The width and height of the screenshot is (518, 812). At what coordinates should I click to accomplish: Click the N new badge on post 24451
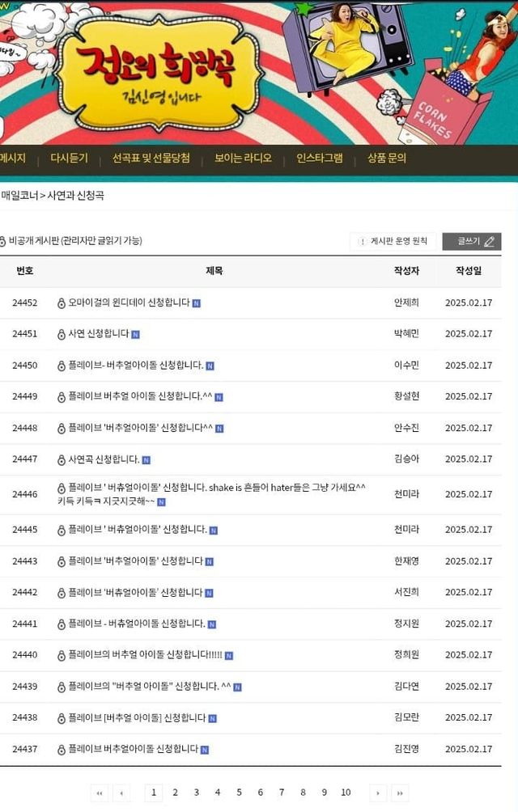(x=135, y=334)
